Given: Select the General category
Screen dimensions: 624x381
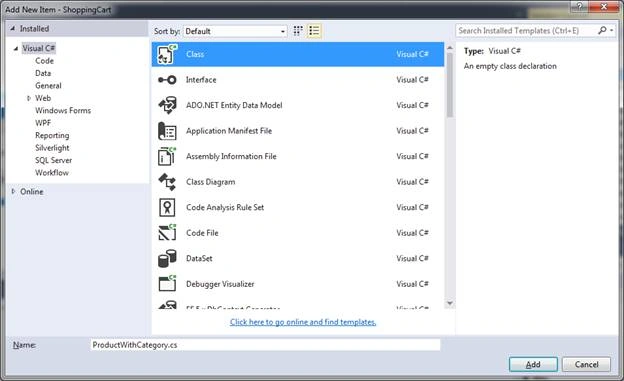Looking at the screenshot, I should coord(48,86).
